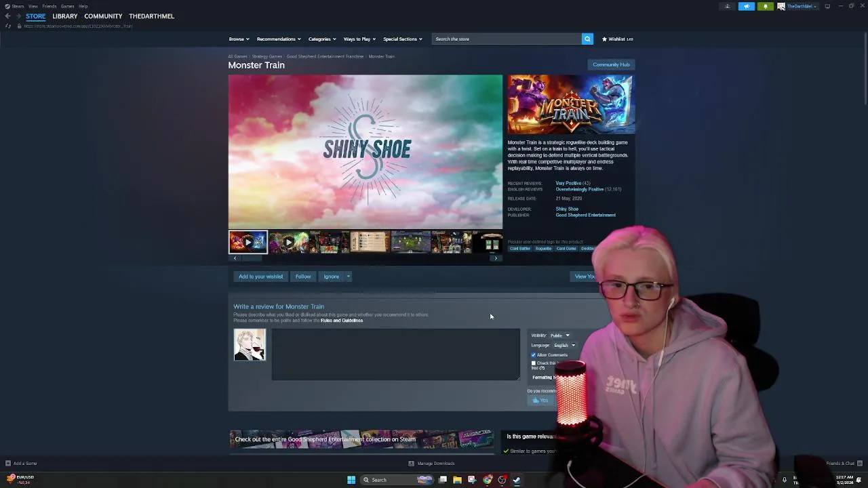Click the Community Hub button
This screenshot has height=488, width=868.
(611, 65)
